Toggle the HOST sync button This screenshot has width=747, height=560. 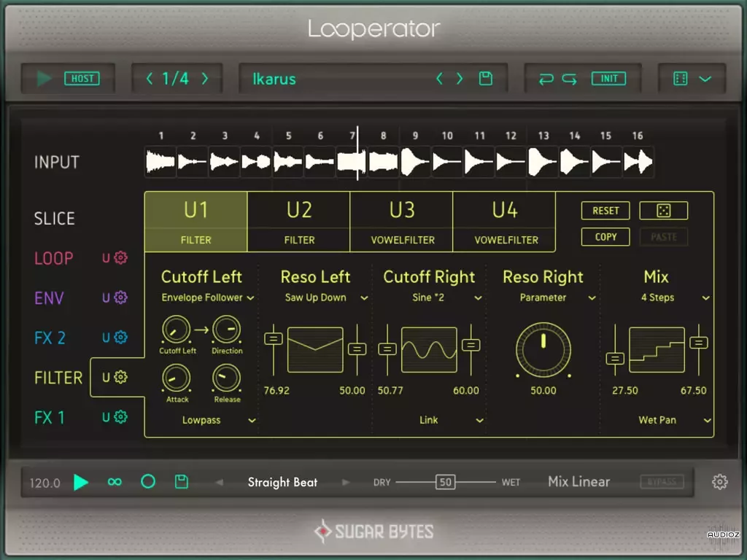pos(82,79)
